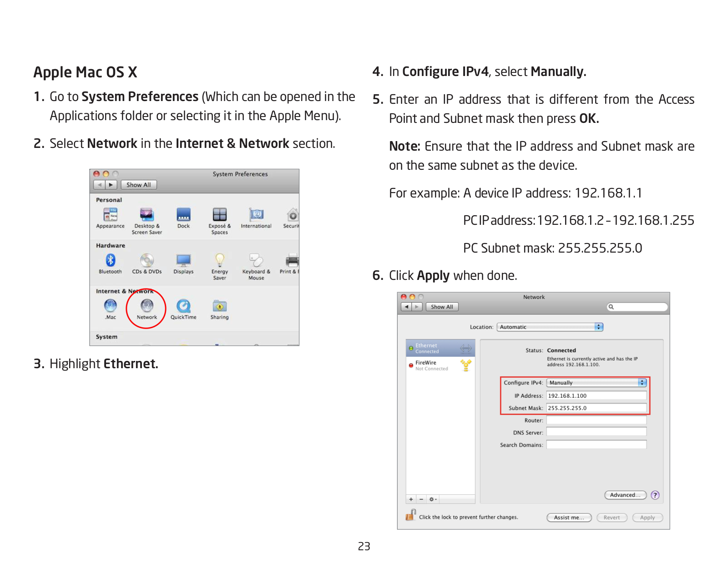Open Network preferences icon
728x563 pixels.
tap(147, 309)
